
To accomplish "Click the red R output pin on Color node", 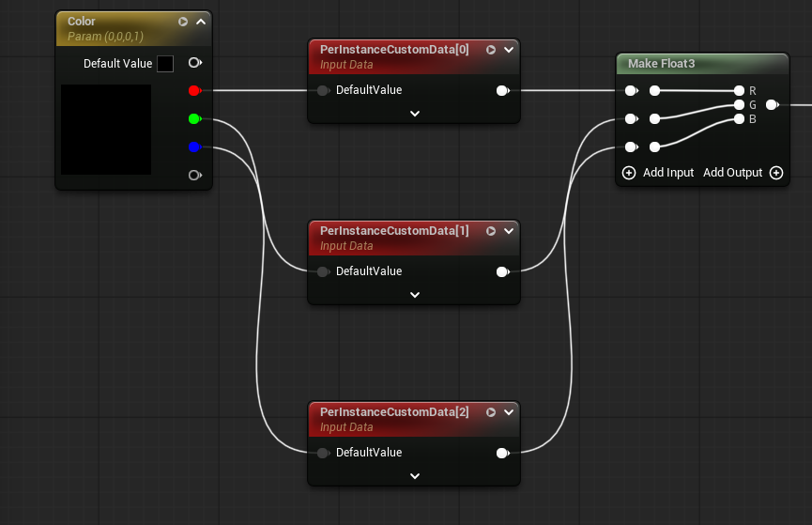I will click(x=193, y=91).
